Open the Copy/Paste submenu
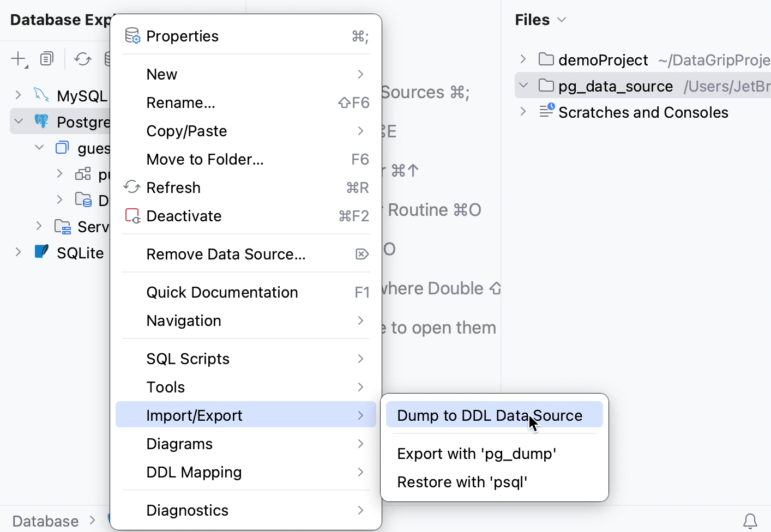 click(x=246, y=131)
